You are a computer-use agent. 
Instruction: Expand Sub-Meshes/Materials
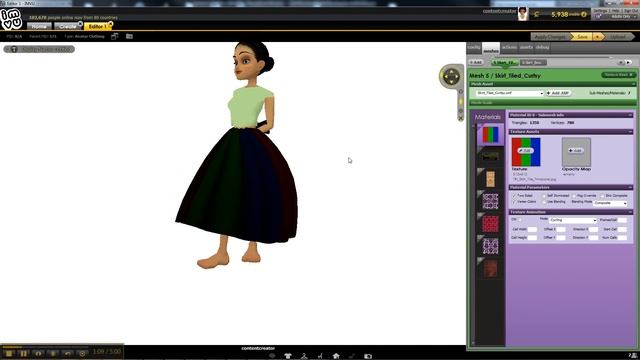(x=609, y=93)
